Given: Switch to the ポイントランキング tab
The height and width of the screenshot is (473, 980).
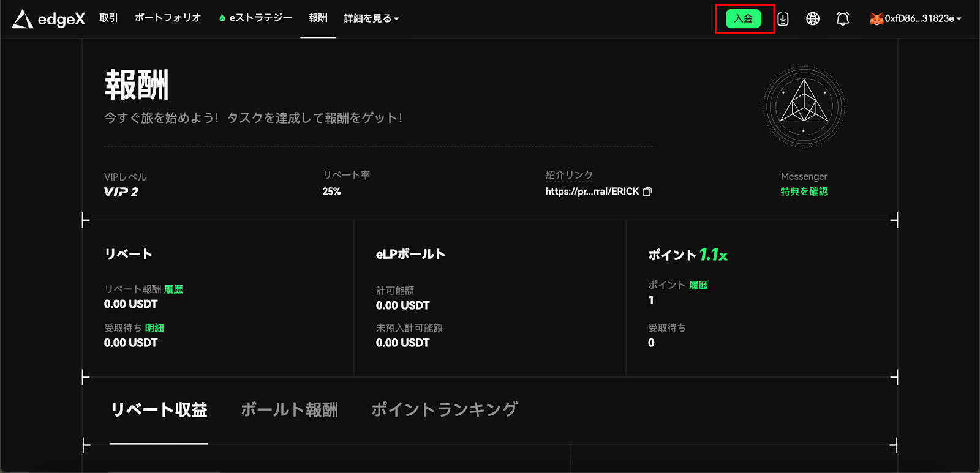Looking at the screenshot, I should 444,409.
